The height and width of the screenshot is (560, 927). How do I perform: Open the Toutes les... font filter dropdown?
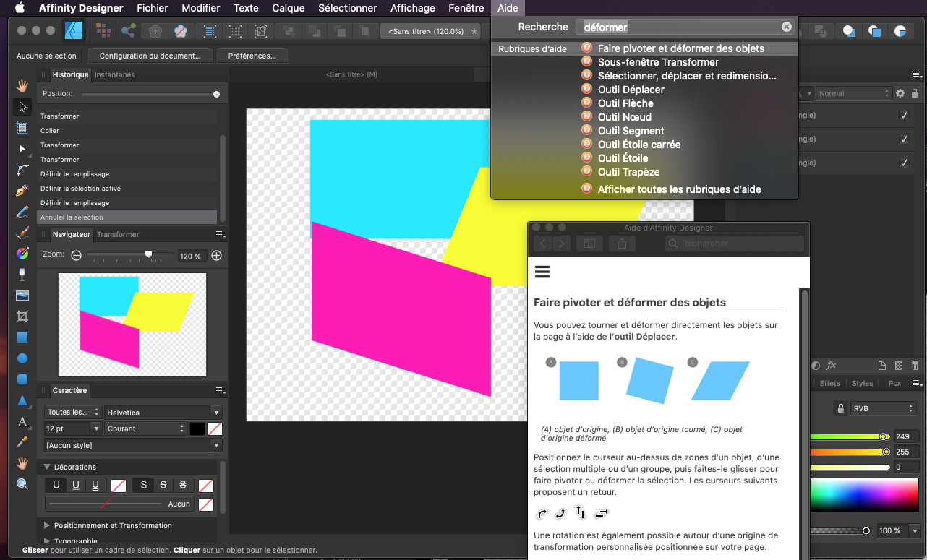[x=73, y=412]
